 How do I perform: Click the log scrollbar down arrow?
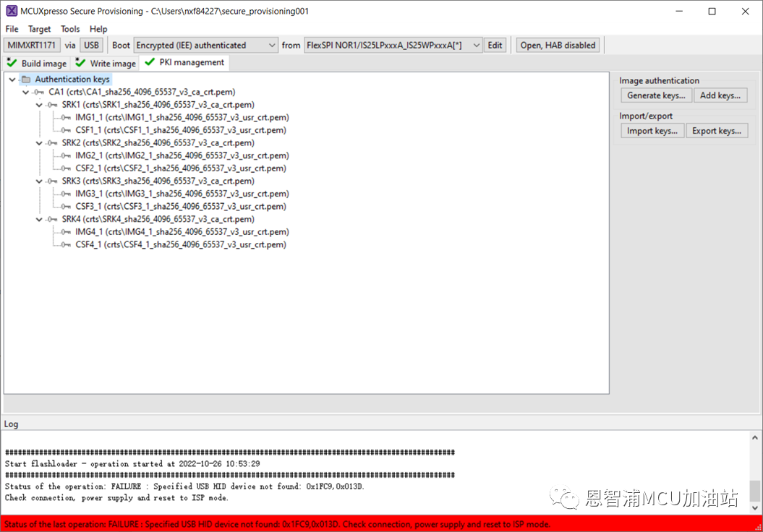tap(755, 507)
